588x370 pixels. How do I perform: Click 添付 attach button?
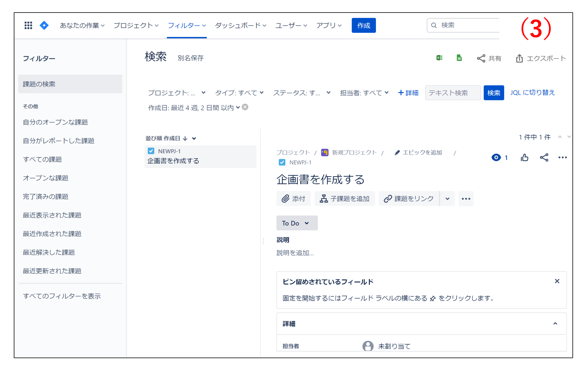pyautogui.click(x=293, y=198)
